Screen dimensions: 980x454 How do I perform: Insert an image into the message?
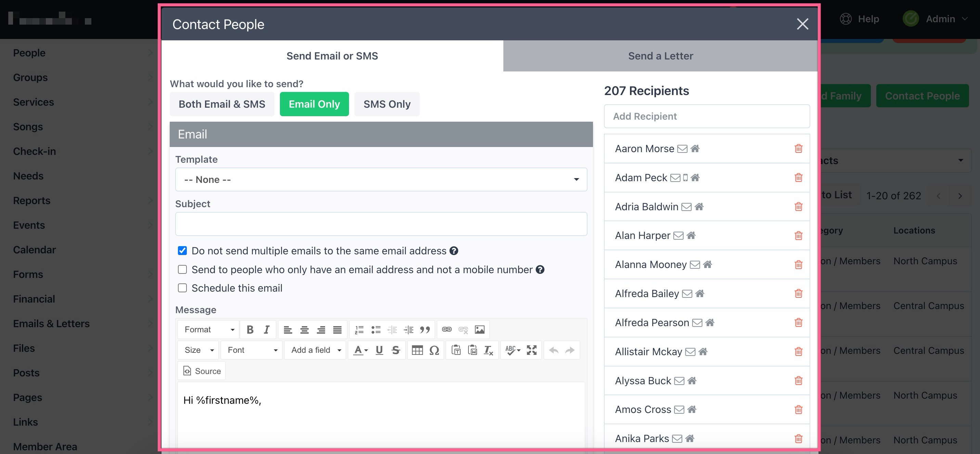coord(479,330)
